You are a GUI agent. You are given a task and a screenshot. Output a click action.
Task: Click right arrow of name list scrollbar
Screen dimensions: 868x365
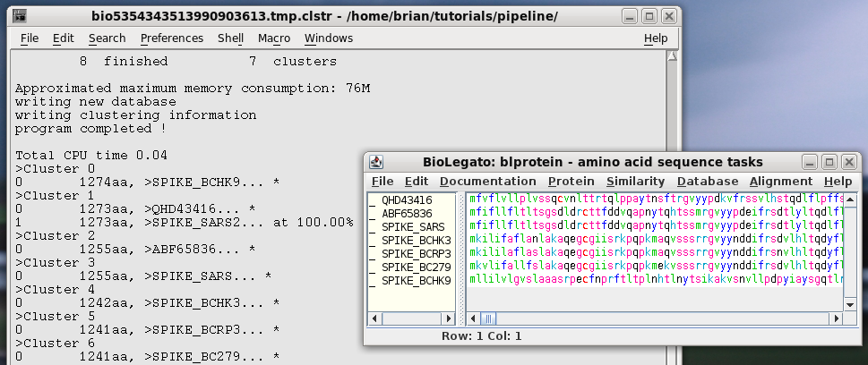[x=454, y=318]
